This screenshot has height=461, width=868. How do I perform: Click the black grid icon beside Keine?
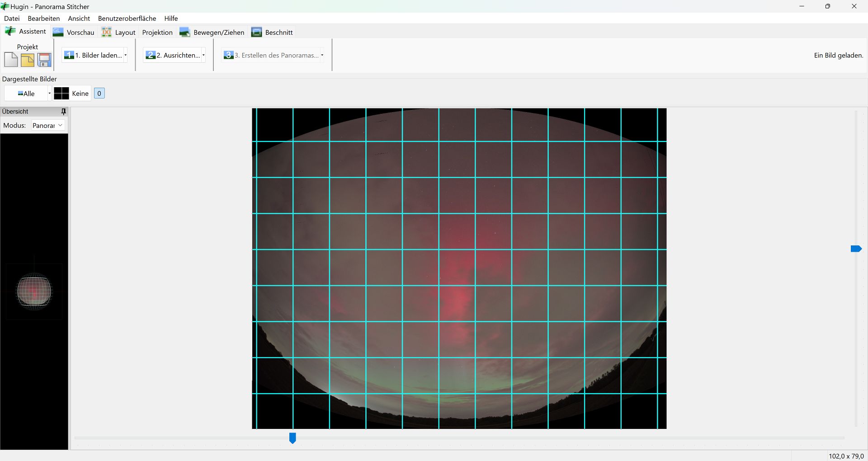tap(61, 94)
